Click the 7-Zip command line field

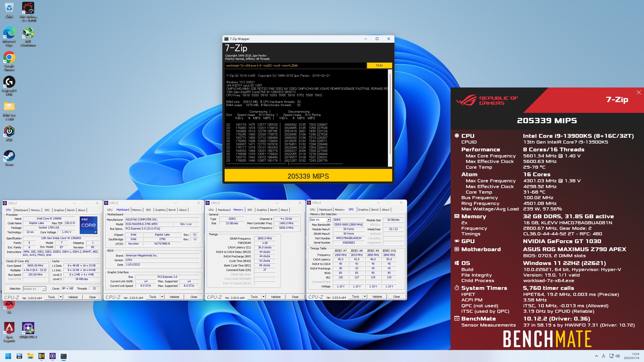[295, 66]
